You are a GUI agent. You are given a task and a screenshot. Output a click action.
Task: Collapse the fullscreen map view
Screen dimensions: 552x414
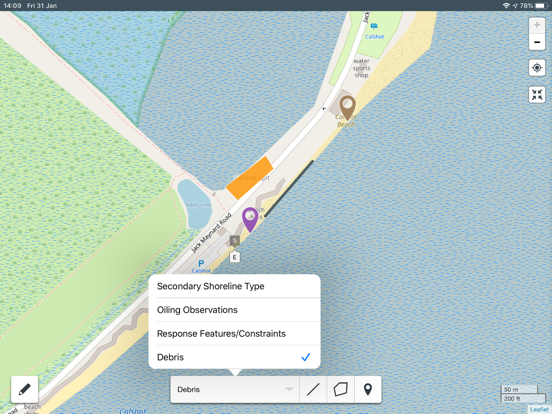pyautogui.click(x=537, y=95)
